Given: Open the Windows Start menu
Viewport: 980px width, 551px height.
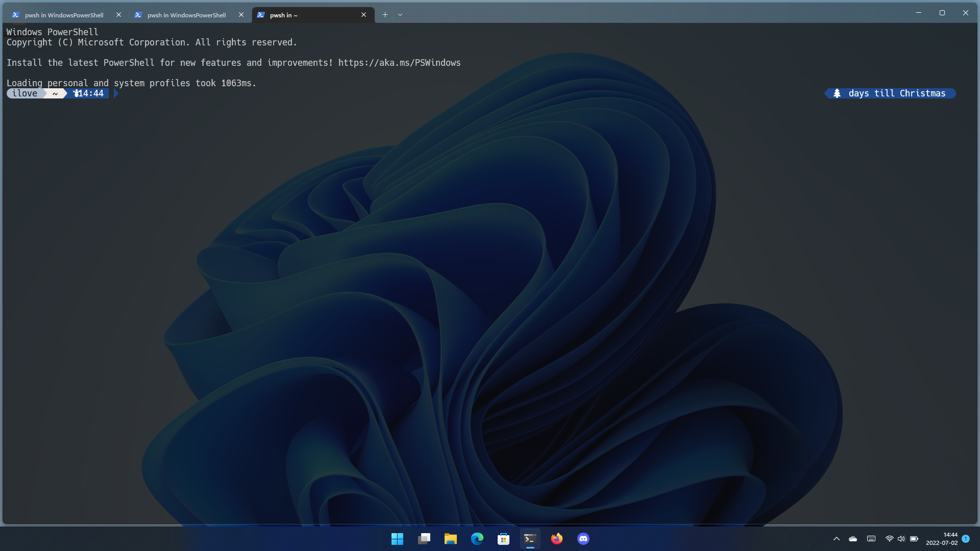Looking at the screenshot, I should (x=397, y=539).
